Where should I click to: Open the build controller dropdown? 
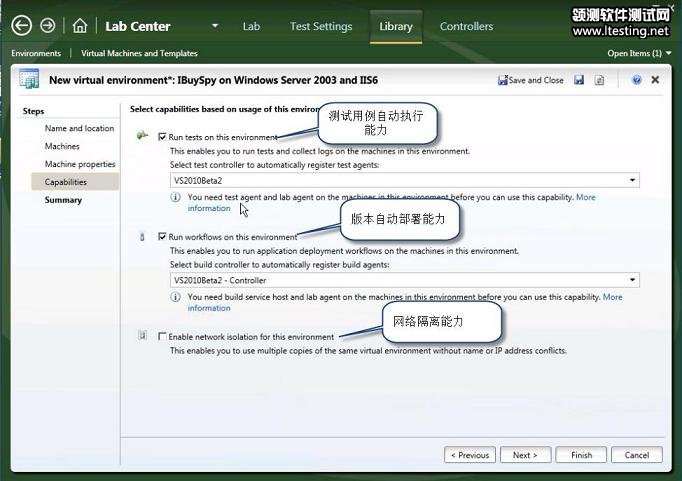(x=633, y=281)
